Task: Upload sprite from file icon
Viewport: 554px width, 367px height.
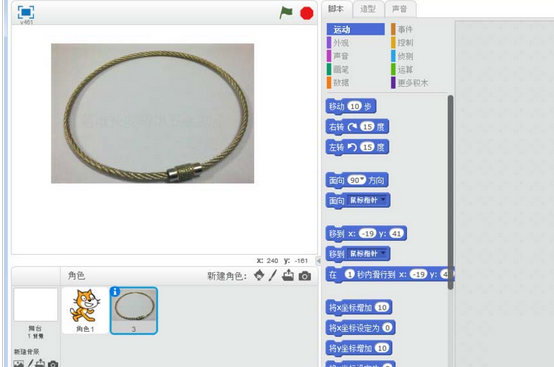Action: (288, 276)
